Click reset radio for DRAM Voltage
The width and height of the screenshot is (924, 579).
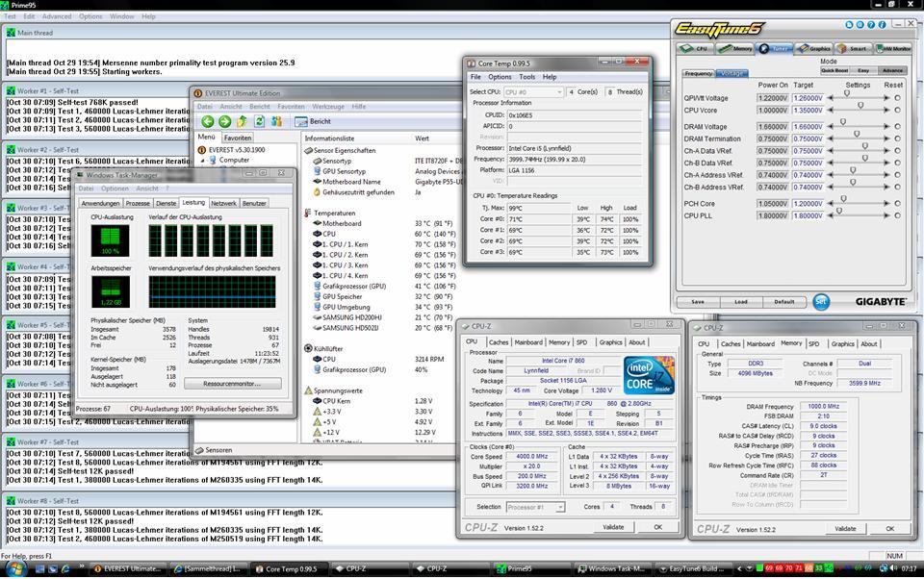(x=897, y=127)
